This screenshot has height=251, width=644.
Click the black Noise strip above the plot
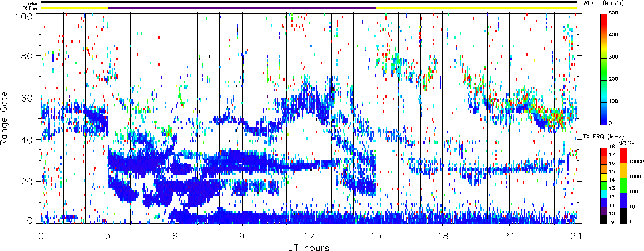309,2
